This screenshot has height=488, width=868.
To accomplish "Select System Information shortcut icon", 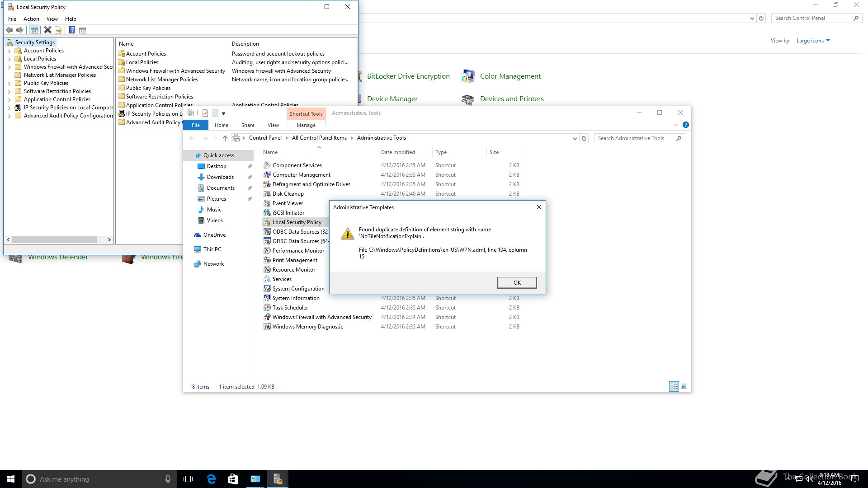I will coord(267,298).
